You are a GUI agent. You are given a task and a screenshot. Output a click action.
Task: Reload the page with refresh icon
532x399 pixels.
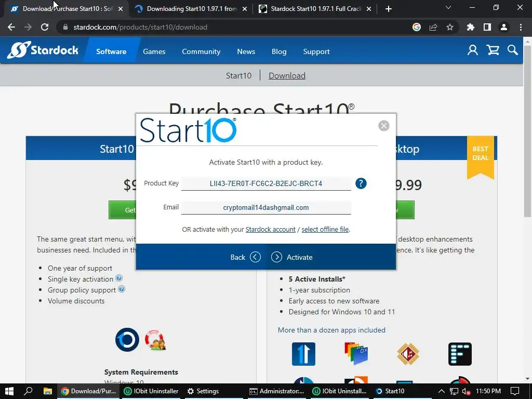[45, 27]
